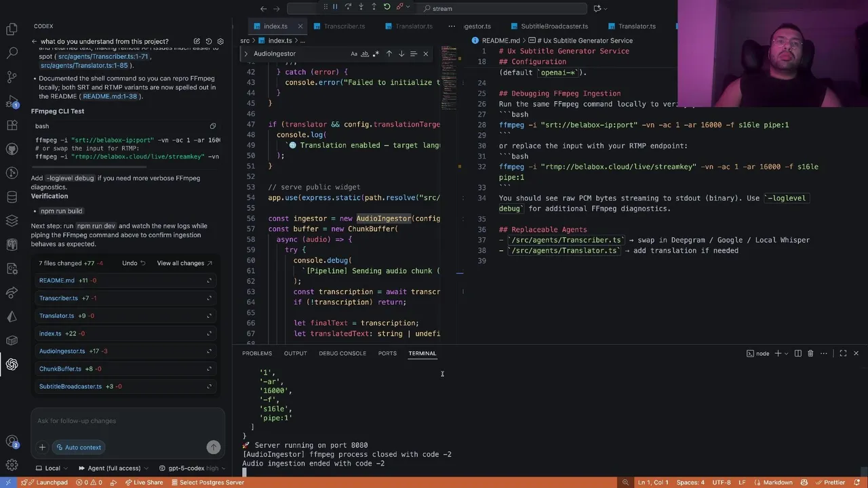
Task: Restart the debug session (green icon)
Action: [387, 7]
